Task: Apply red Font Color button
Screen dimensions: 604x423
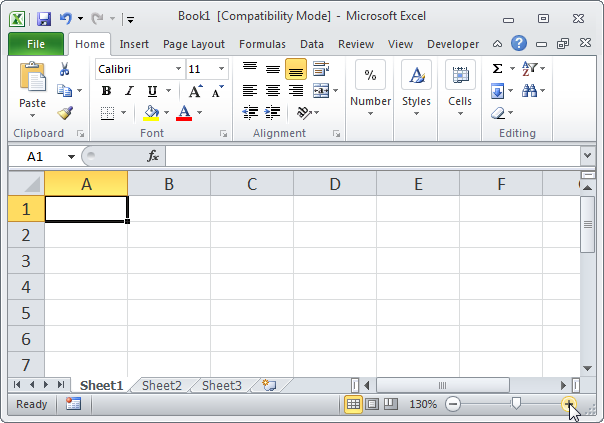Action: tap(184, 113)
